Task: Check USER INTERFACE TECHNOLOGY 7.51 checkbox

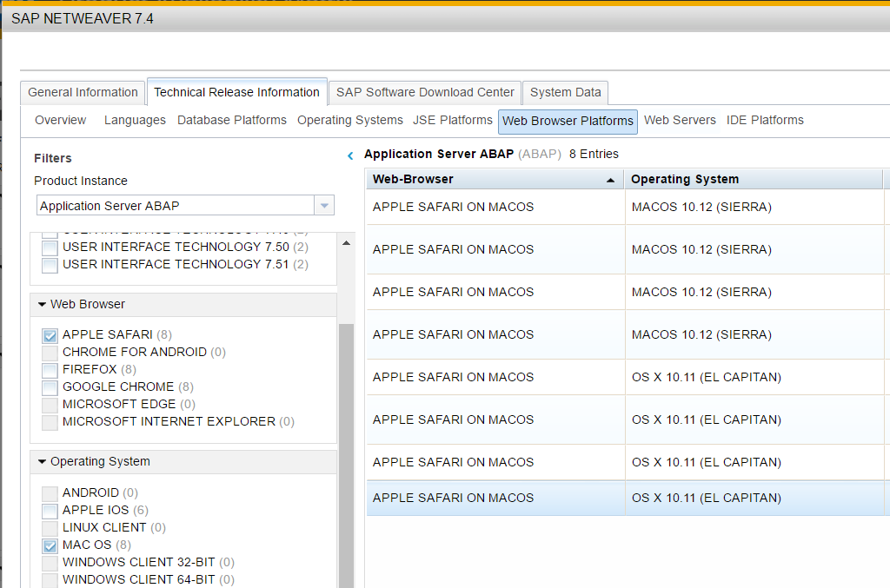Action: pos(50,266)
